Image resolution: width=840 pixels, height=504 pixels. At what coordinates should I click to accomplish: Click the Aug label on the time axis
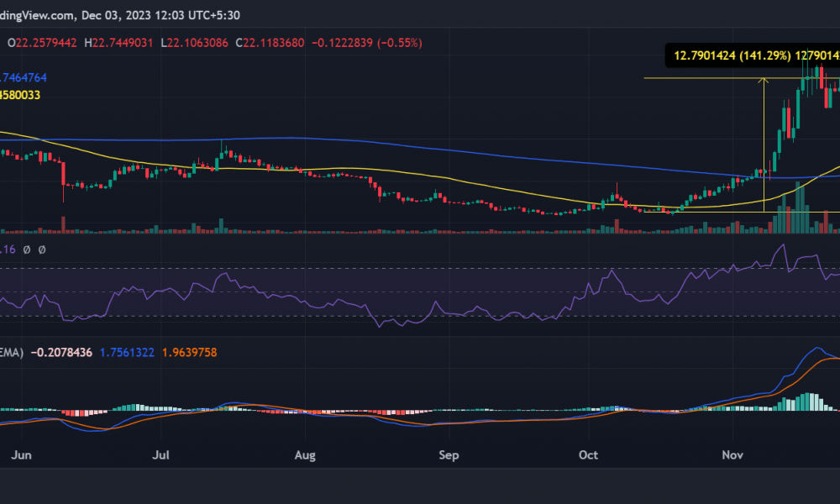[305, 455]
